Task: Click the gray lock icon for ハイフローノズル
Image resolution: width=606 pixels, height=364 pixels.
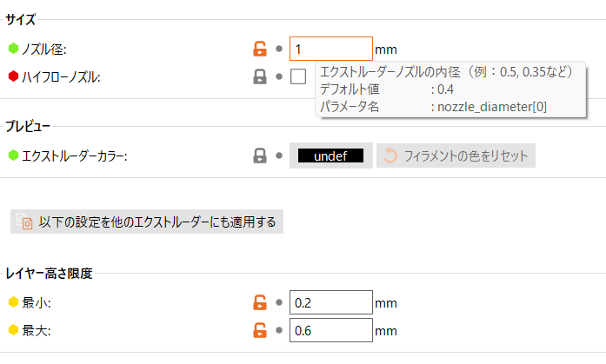Action: [x=259, y=76]
